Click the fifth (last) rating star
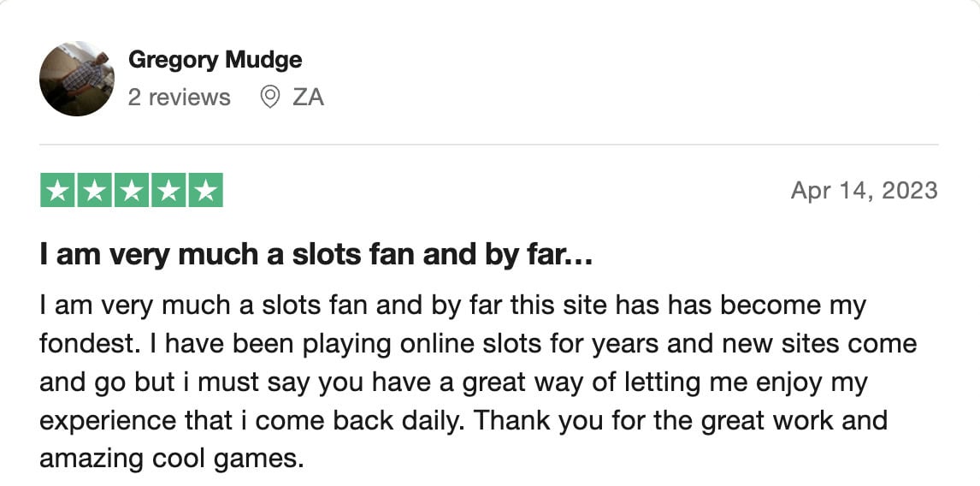Viewport: 980px width, 486px height. tap(205, 190)
